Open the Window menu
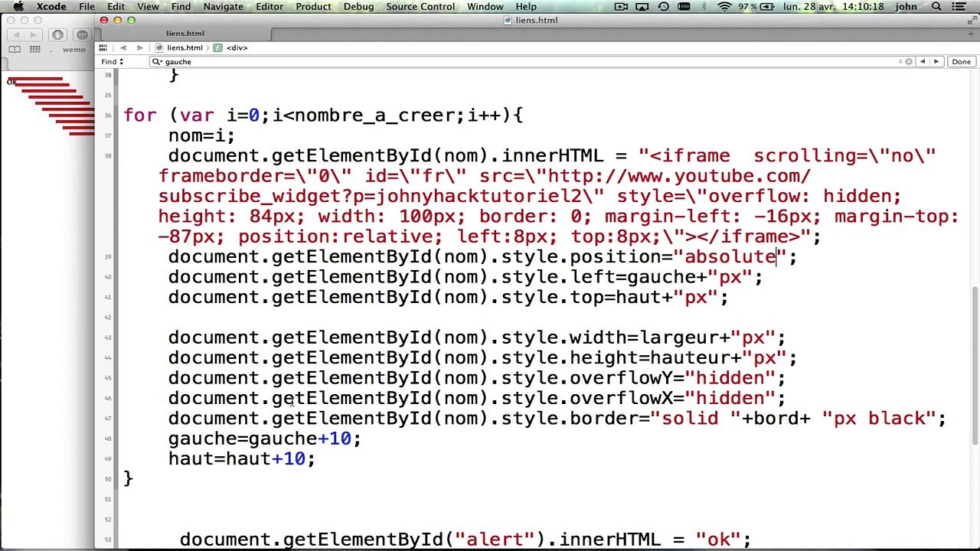 pyautogui.click(x=485, y=7)
